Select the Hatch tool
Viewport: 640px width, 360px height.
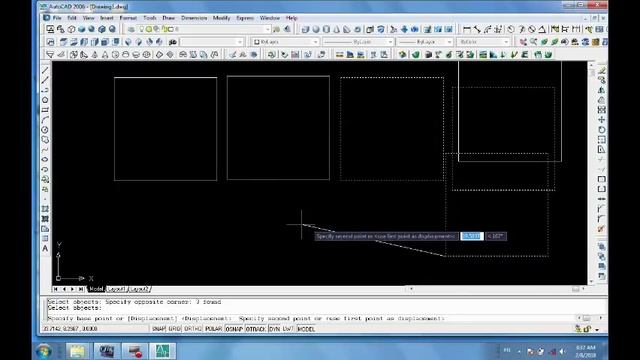pyautogui.click(x=45, y=209)
